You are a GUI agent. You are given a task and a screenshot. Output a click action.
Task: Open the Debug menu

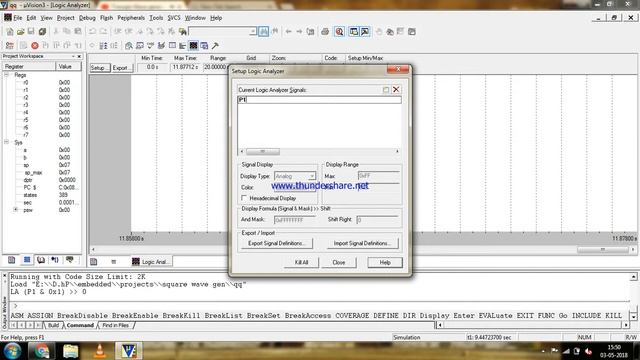[87, 18]
